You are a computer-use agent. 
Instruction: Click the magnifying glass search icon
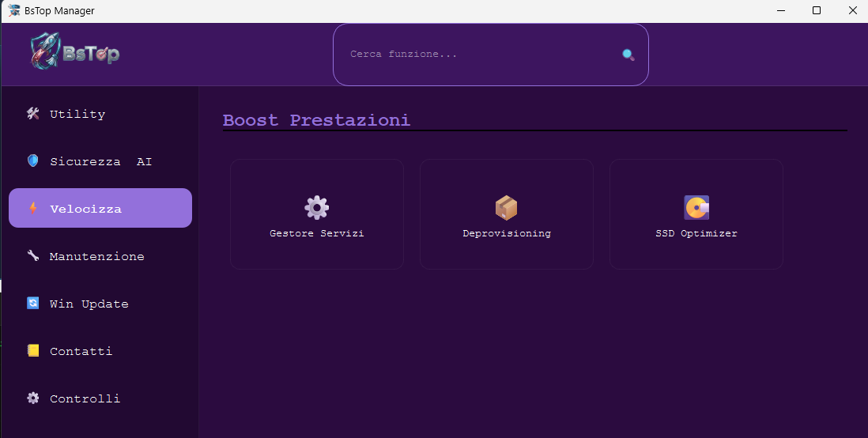[x=628, y=55]
